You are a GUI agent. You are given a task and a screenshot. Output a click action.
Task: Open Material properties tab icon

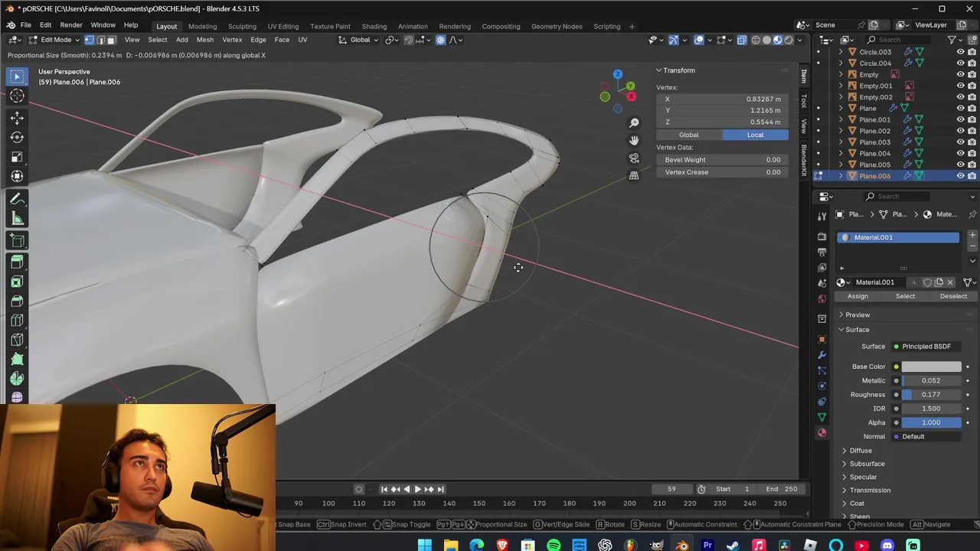(822, 432)
